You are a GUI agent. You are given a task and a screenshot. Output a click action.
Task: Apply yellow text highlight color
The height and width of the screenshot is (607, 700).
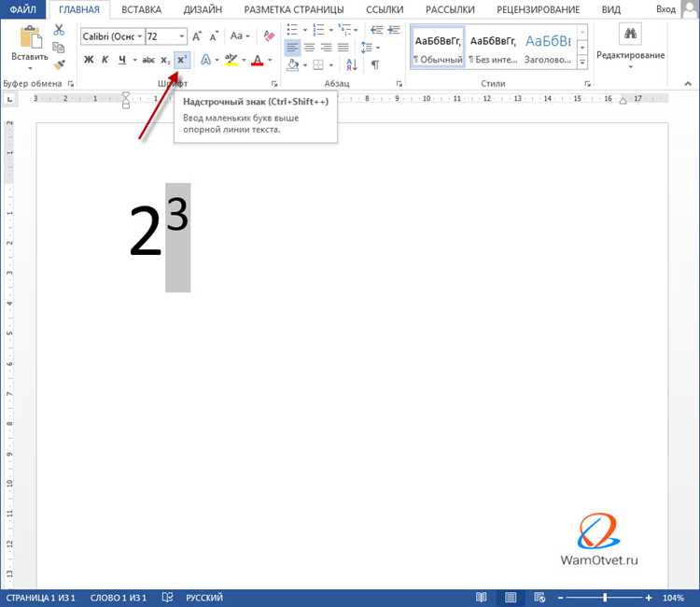[x=231, y=60]
